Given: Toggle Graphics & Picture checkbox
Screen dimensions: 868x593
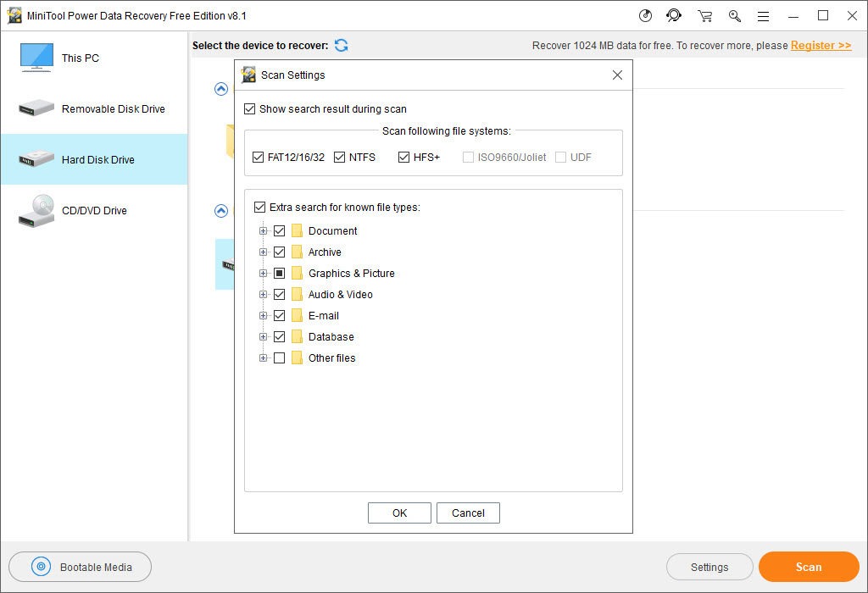Looking at the screenshot, I should (x=280, y=273).
